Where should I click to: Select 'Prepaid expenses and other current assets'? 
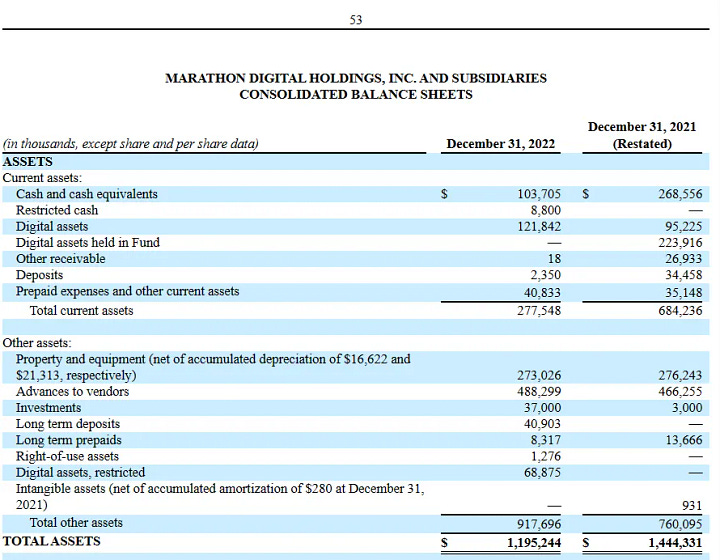coord(128,291)
